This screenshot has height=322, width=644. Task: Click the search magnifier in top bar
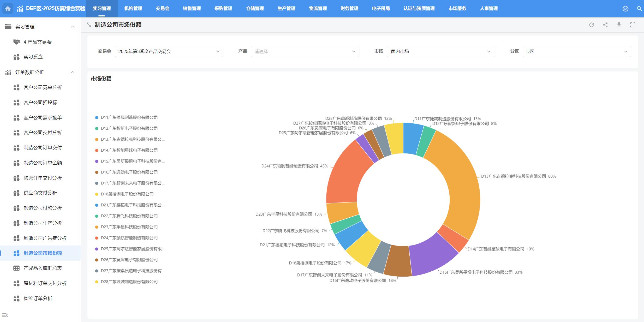[x=639, y=9]
